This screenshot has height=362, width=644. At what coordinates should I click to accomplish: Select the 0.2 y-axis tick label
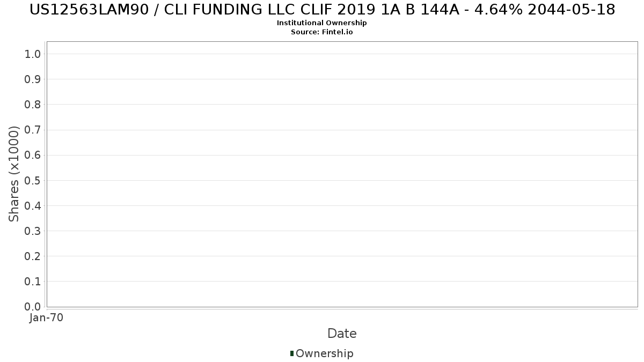pos(33,256)
